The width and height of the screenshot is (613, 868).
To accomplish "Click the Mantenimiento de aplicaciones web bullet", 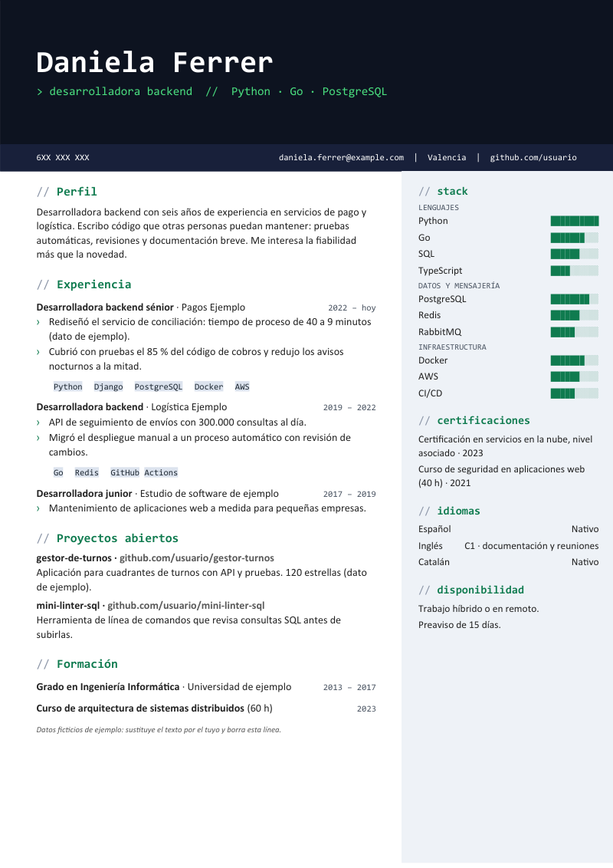I will (208, 508).
